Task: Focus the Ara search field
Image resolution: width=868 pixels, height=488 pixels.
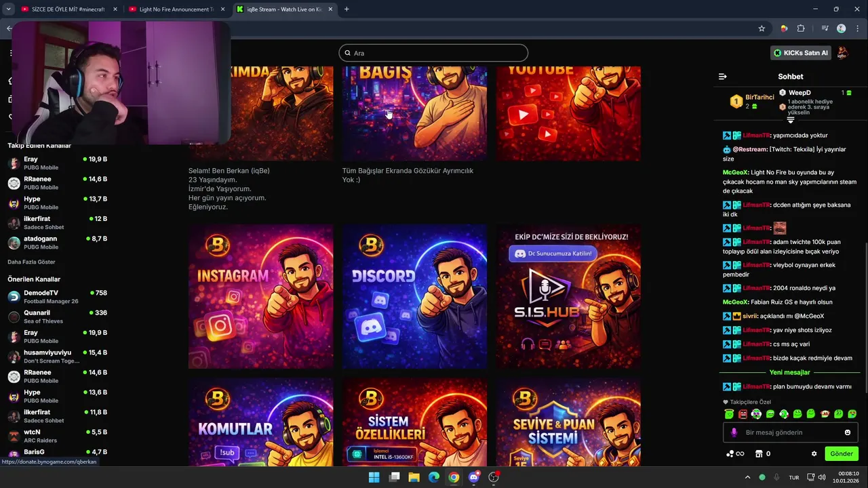Action: click(x=433, y=53)
